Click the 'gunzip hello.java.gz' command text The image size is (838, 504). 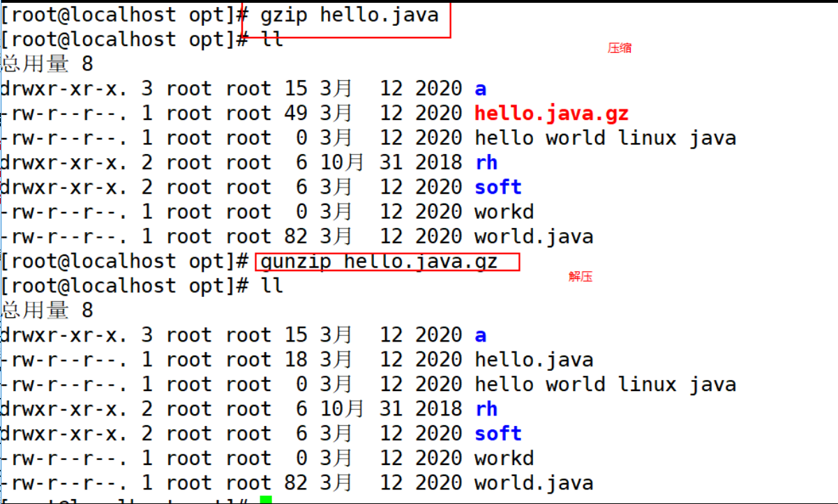click(380, 261)
